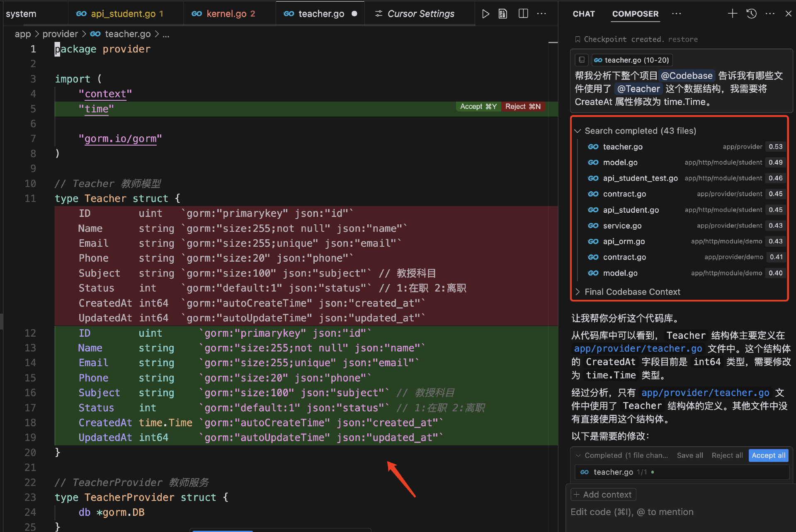This screenshot has height=532, width=796.
Task: Open editor more actions ellipsis
Action: [x=541, y=14]
